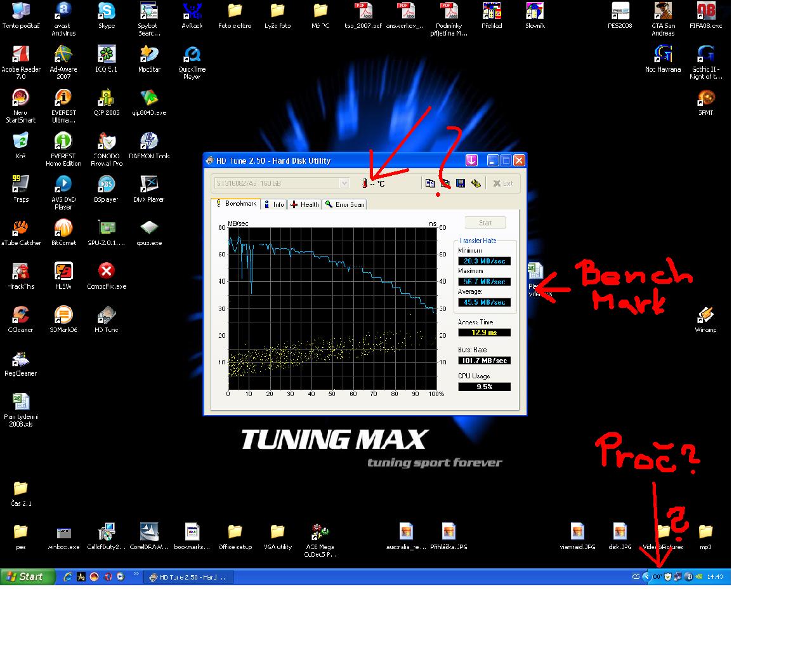Open the Error Scan tab
This screenshot has height=650, width=812.
click(344, 204)
